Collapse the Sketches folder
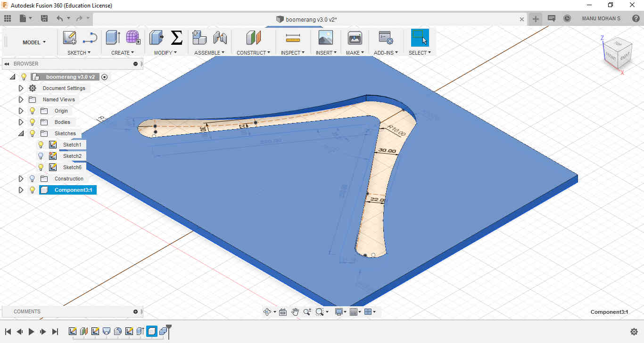Viewport: 644px width, 343px height. click(21, 133)
